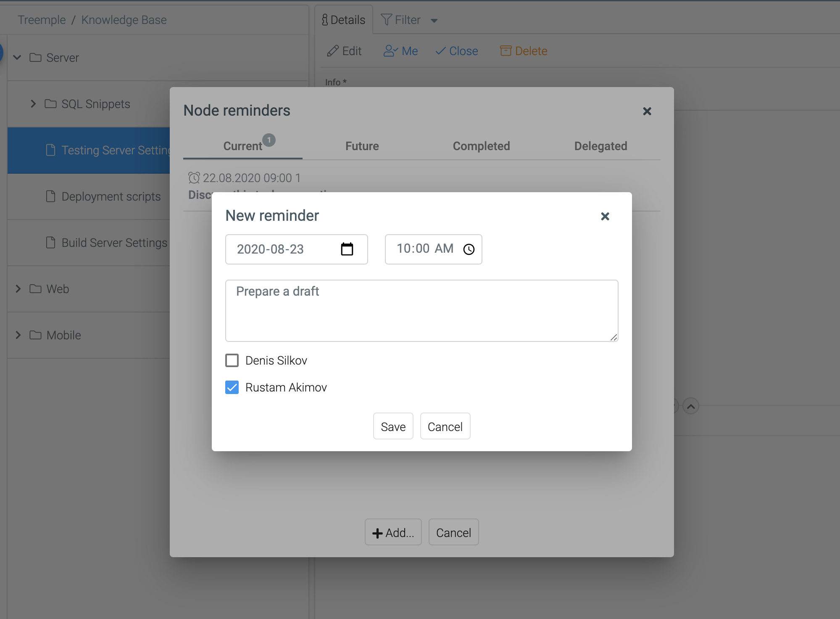Click the badge count on Current tab

269,140
